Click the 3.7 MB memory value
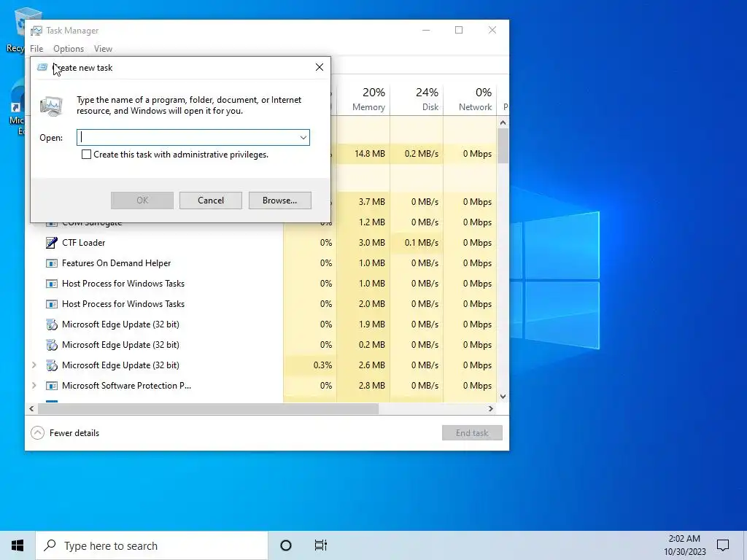This screenshot has width=747, height=560. [371, 202]
